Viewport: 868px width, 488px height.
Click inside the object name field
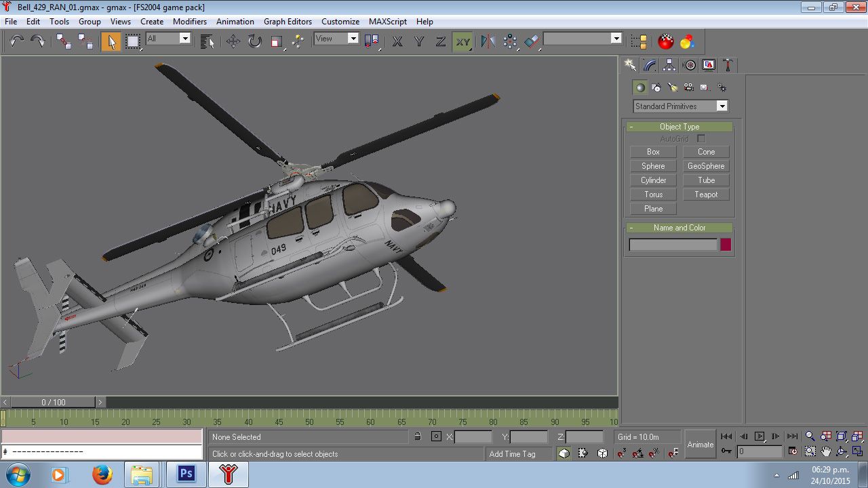673,244
